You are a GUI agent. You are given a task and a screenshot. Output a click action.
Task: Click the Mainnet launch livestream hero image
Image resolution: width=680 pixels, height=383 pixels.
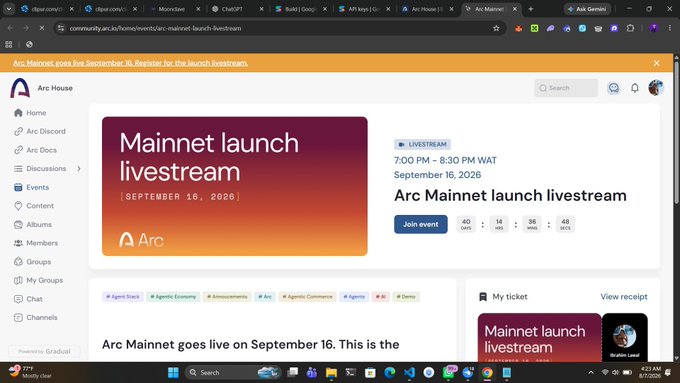[235, 186]
